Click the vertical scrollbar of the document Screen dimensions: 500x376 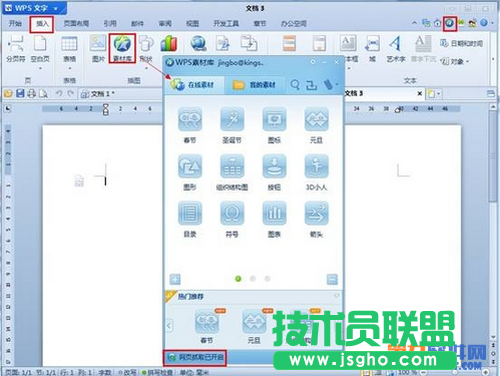pos(493,157)
